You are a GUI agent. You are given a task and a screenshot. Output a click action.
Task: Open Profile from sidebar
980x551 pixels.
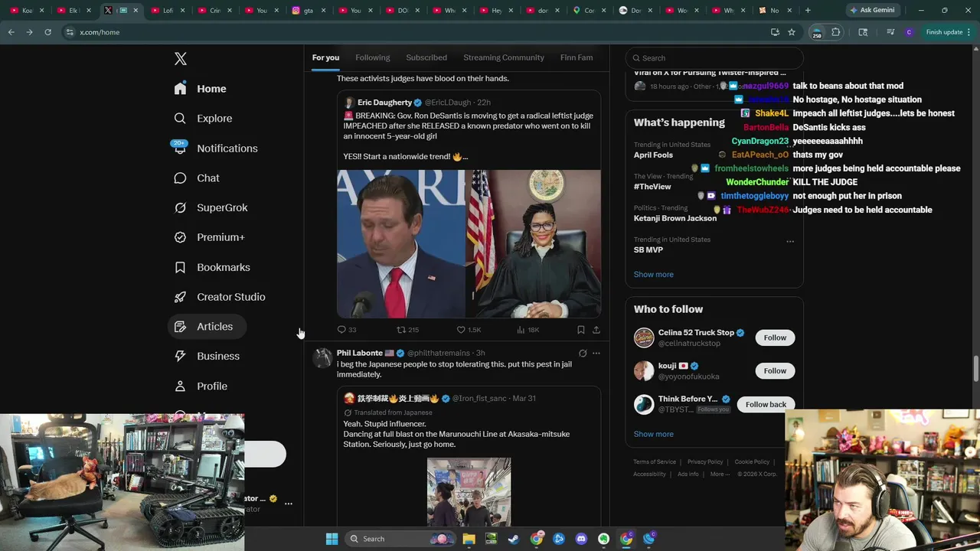pyautogui.click(x=201, y=386)
